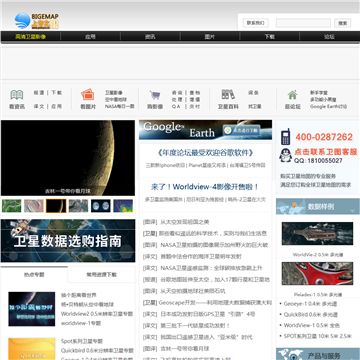Open the 卫星数据选购指南 banner
Image resolution: width=360 pixels, height=360 pixels.
pos(68,240)
